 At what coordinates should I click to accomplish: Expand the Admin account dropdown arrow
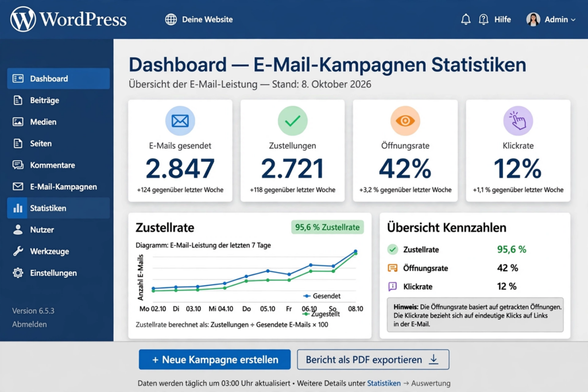(573, 20)
